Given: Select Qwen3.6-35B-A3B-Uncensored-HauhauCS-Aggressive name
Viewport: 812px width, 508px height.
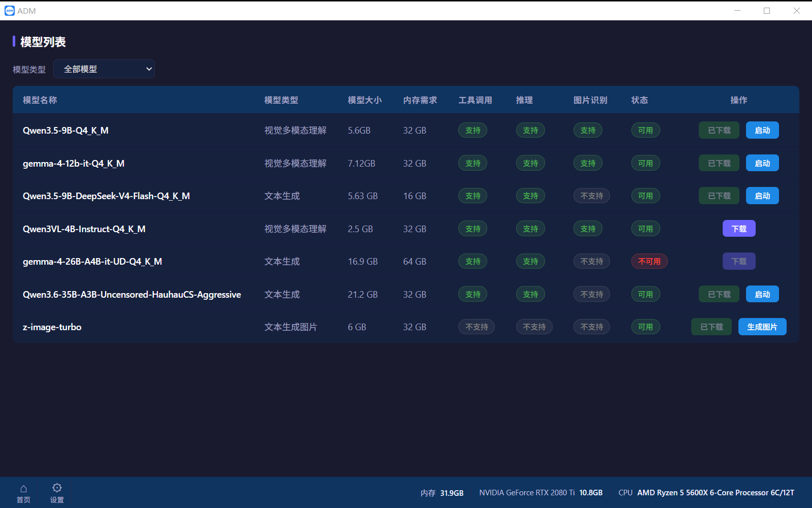Looking at the screenshot, I should pyautogui.click(x=132, y=295).
